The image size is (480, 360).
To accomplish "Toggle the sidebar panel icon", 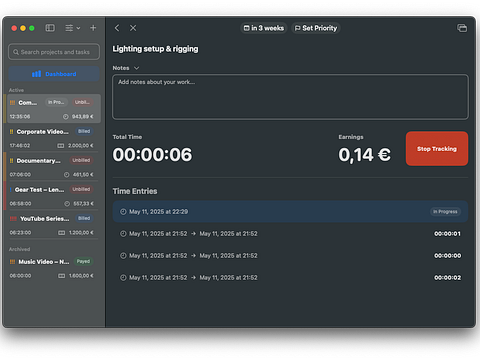I will (x=50, y=28).
